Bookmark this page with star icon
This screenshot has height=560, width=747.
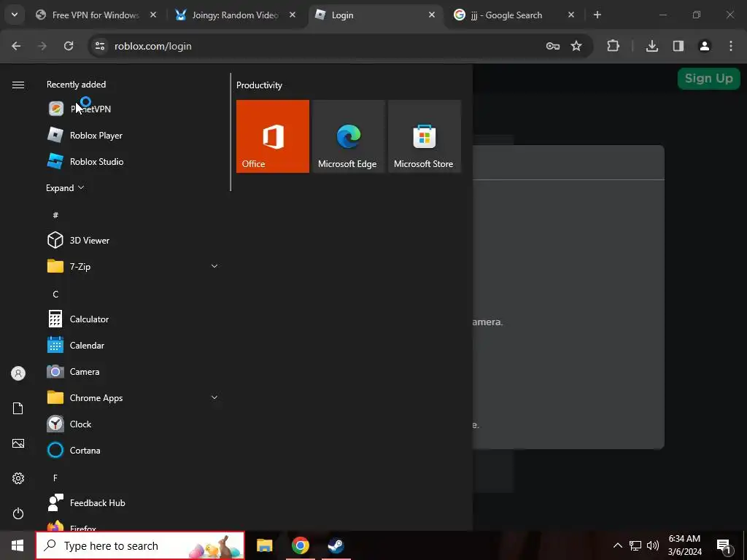click(576, 46)
